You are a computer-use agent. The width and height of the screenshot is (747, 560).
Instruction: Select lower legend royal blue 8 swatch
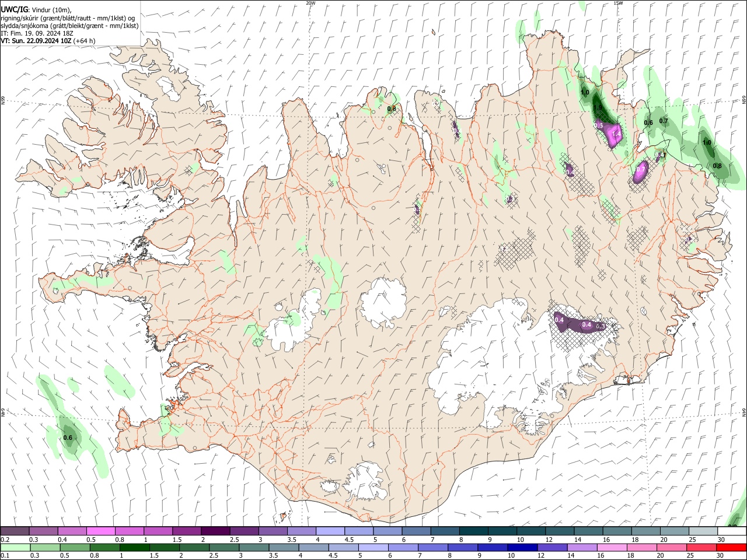click(463, 548)
